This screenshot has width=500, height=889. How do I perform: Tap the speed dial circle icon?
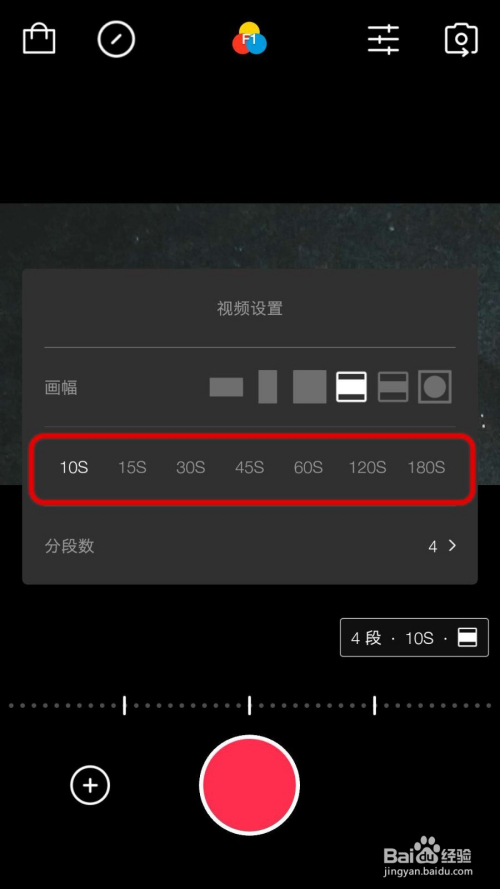tap(116, 39)
